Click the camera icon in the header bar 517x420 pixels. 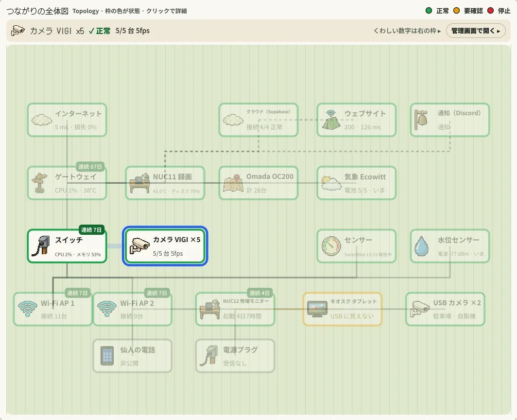pos(18,31)
